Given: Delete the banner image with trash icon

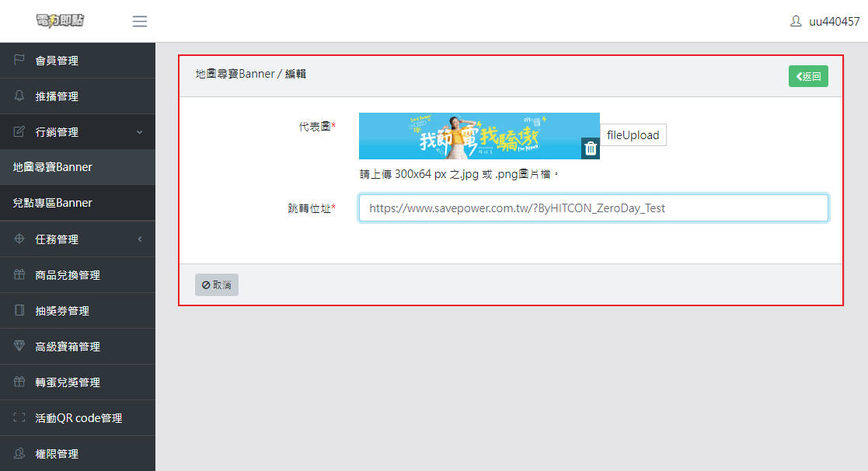Looking at the screenshot, I should pos(590,148).
